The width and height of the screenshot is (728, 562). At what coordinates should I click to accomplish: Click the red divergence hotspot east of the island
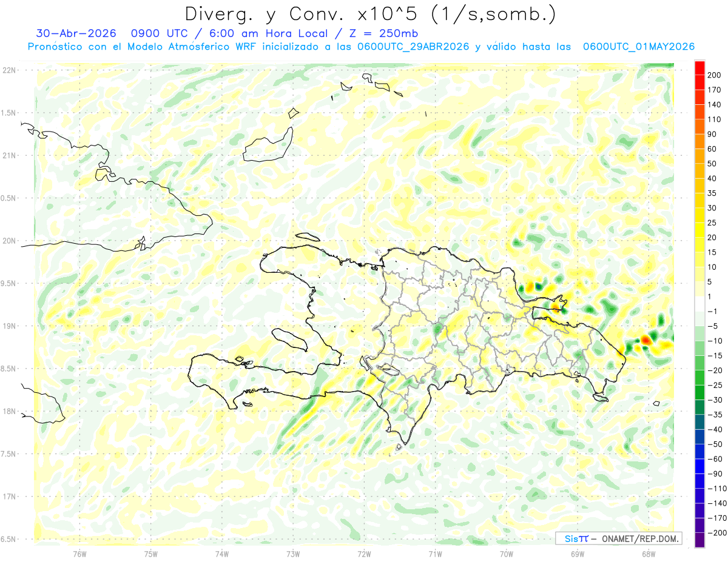pyautogui.click(x=646, y=341)
